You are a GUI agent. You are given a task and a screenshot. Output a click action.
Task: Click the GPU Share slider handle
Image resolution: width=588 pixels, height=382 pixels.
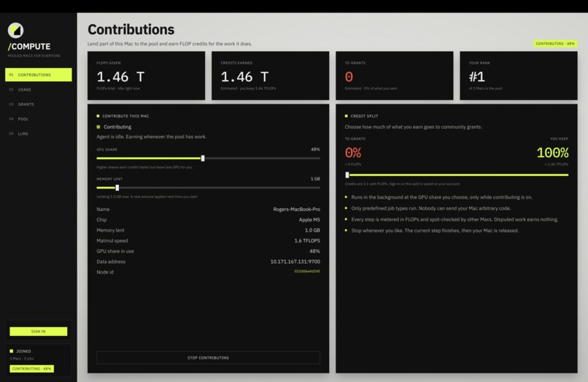click(203, 158)
